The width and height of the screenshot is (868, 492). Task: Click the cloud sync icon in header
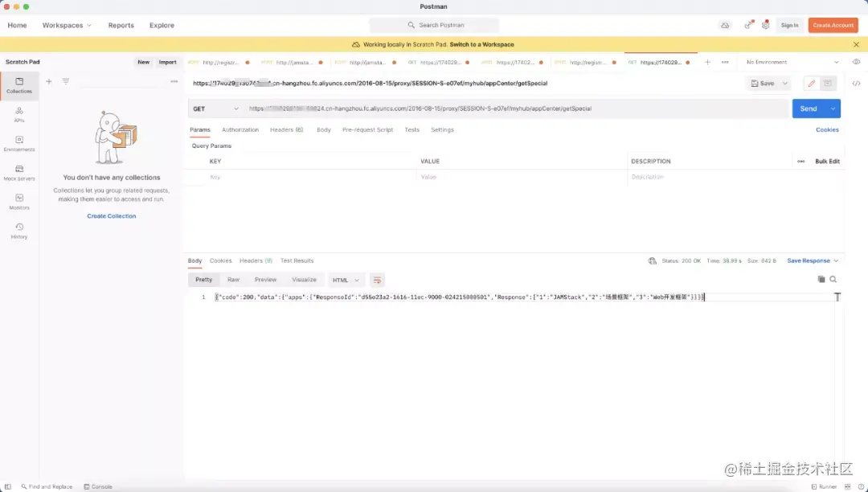coord(725,26)
